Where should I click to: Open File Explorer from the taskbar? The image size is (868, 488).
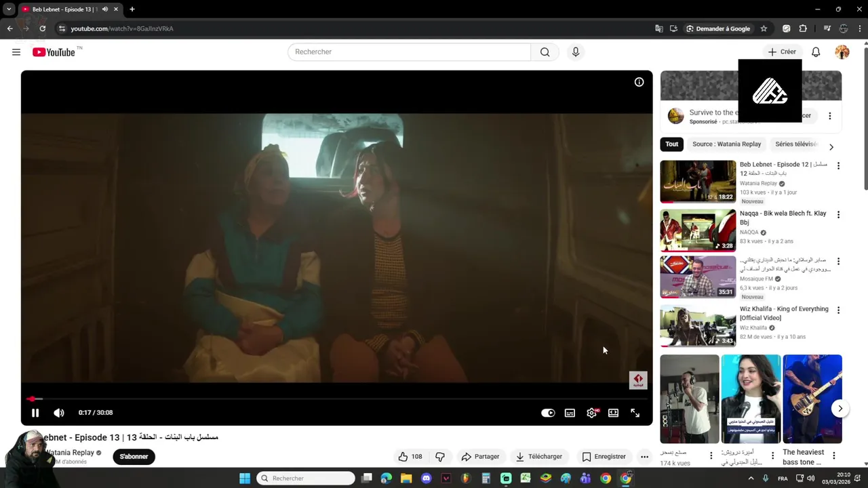[406, 479]
